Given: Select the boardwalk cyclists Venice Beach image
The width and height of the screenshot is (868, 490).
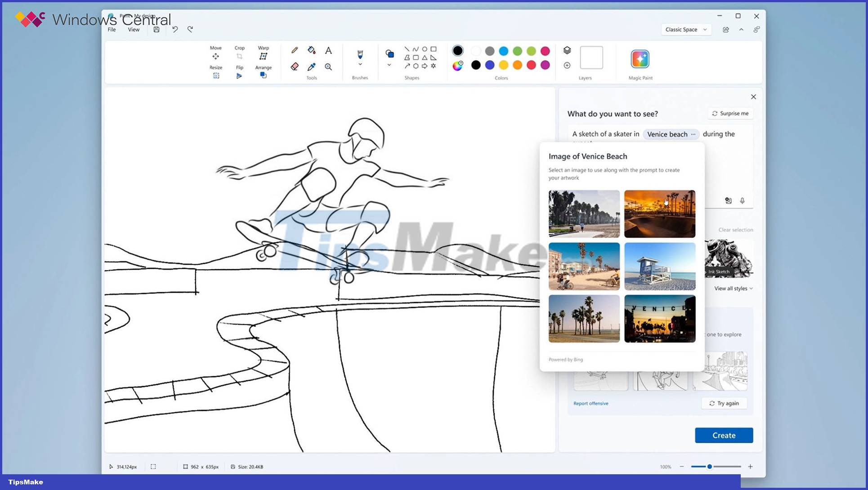Looking at the screenshot, I should 584,267.
